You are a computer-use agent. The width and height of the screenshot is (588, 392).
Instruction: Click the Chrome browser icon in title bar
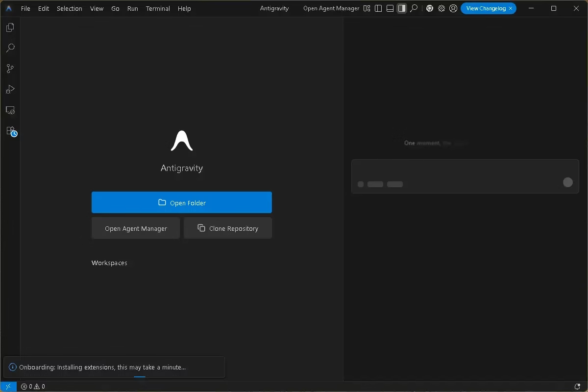coord(430,8)
